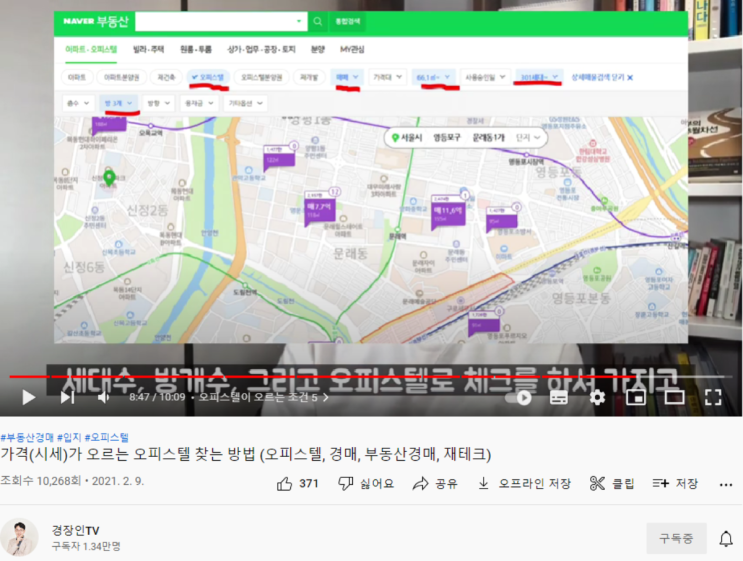Open chapter '오피스텔이 오르는 조건 5'
Viewport: 743px width, 561px height.
click(263, 397)
